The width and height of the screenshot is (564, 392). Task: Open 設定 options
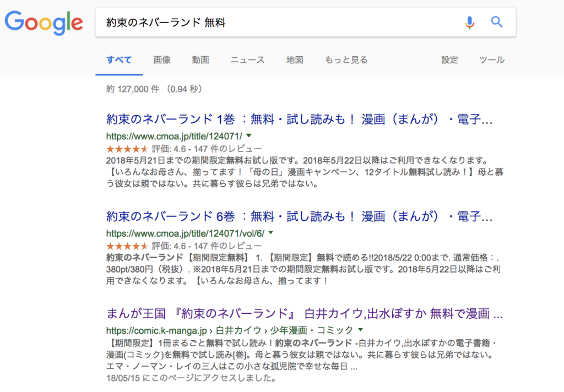tap(449, 59)
